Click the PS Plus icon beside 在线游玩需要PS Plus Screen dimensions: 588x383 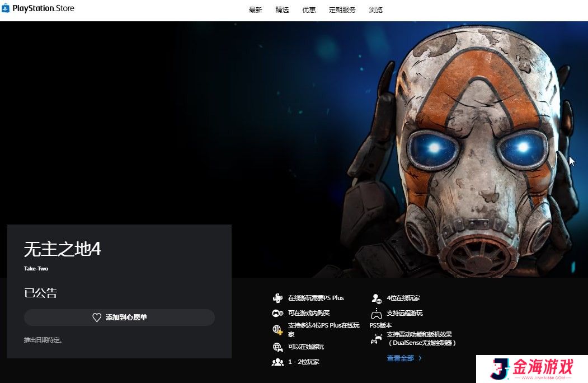pos(277,298)
